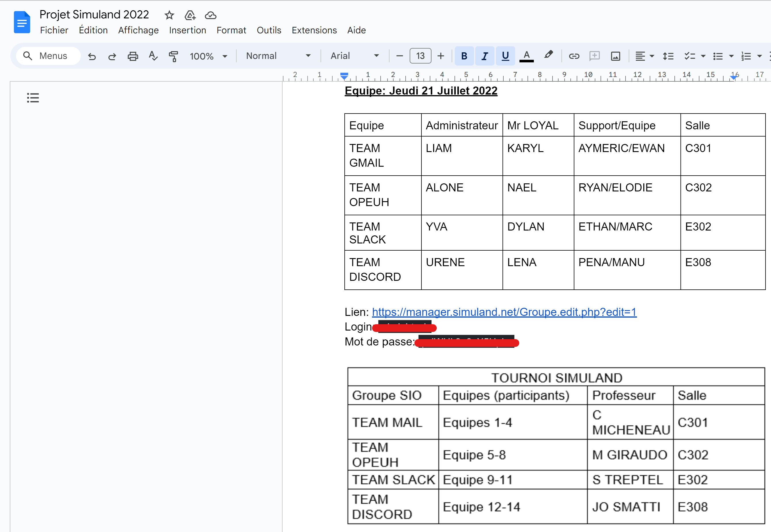The image size is (771, 532).
Task: Show the document outline icon
Action: [33, 98]
